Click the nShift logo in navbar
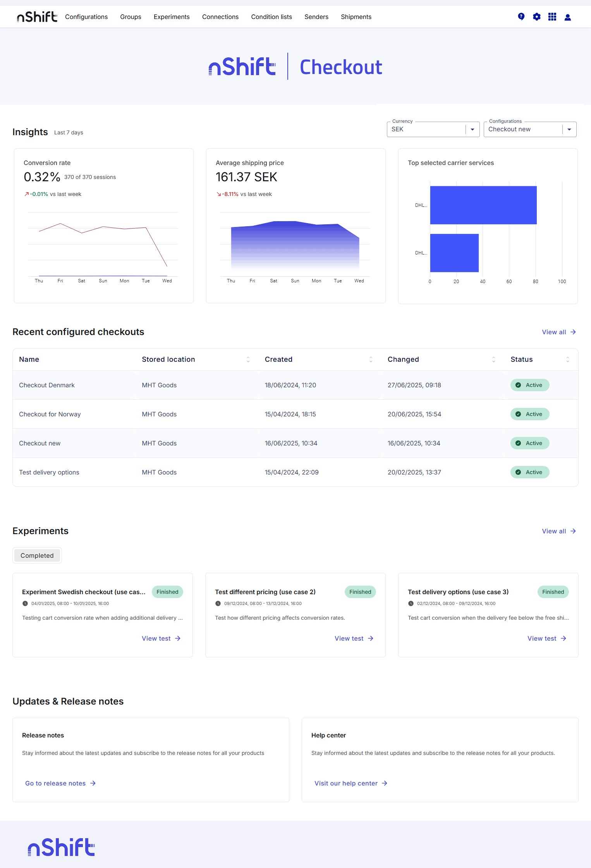591x868 pixels. pos(37,17)
